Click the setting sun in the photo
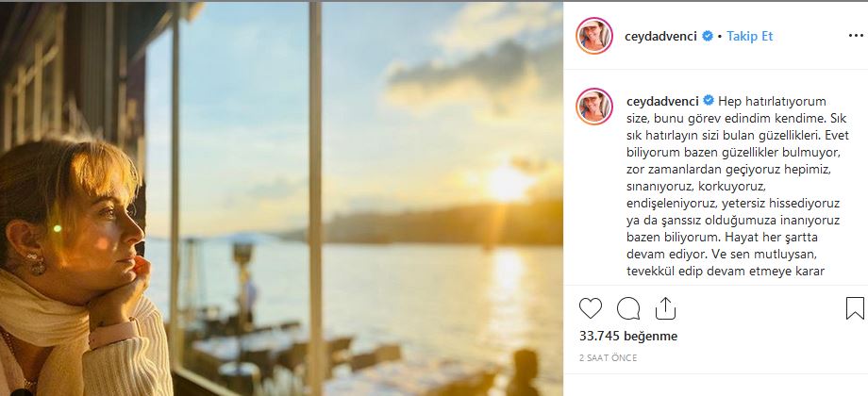 click(x=509, y=184)
